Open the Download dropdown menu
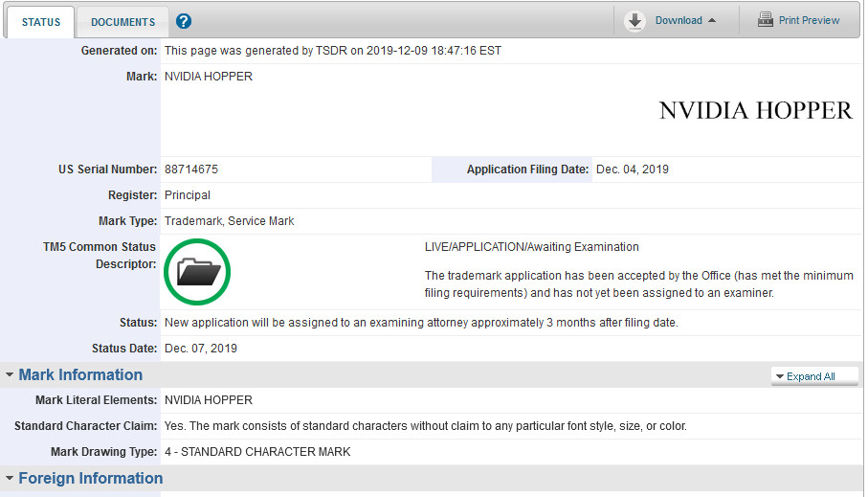868x497 pixels. 685,20
